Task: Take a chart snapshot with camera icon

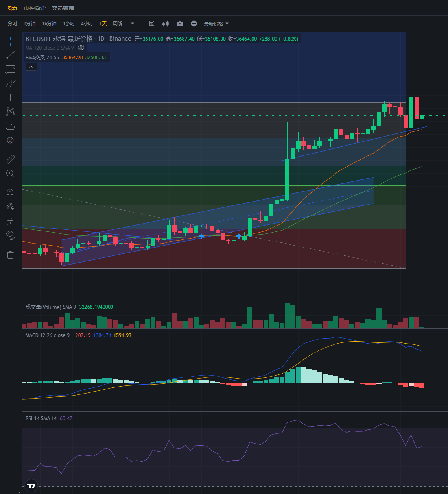Action: point(180,24)
